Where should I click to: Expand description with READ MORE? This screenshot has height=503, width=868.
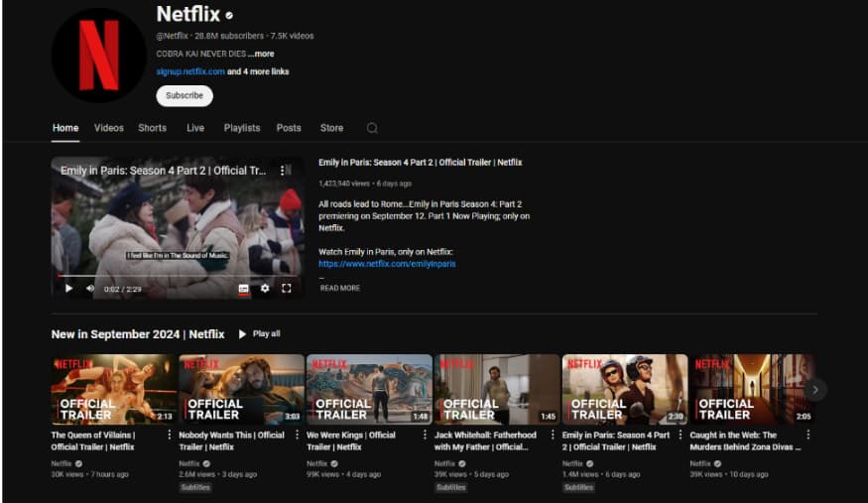(x=340, y=289)
